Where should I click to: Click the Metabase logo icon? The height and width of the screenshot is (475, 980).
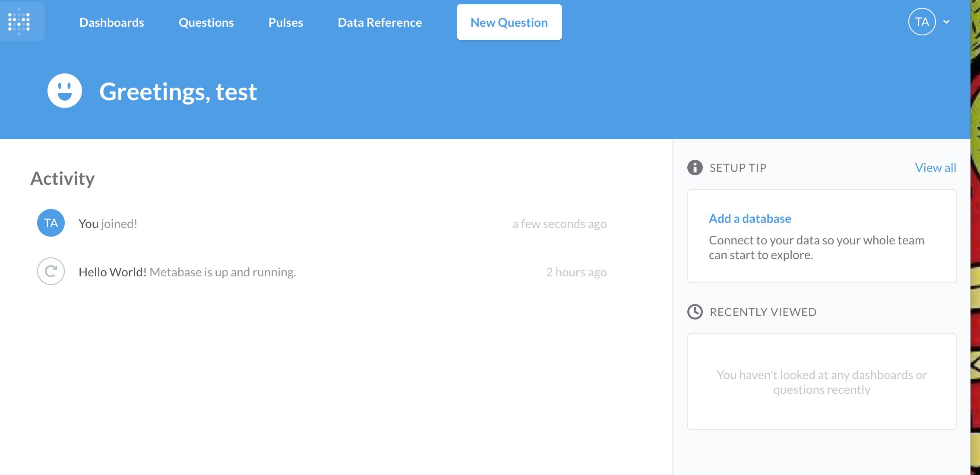[x=19, y=22]
